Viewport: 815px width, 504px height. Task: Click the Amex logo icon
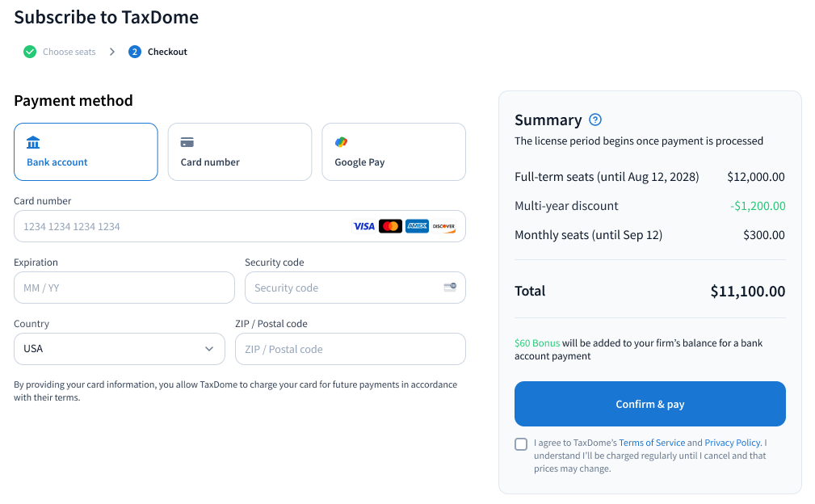point(417,226)
